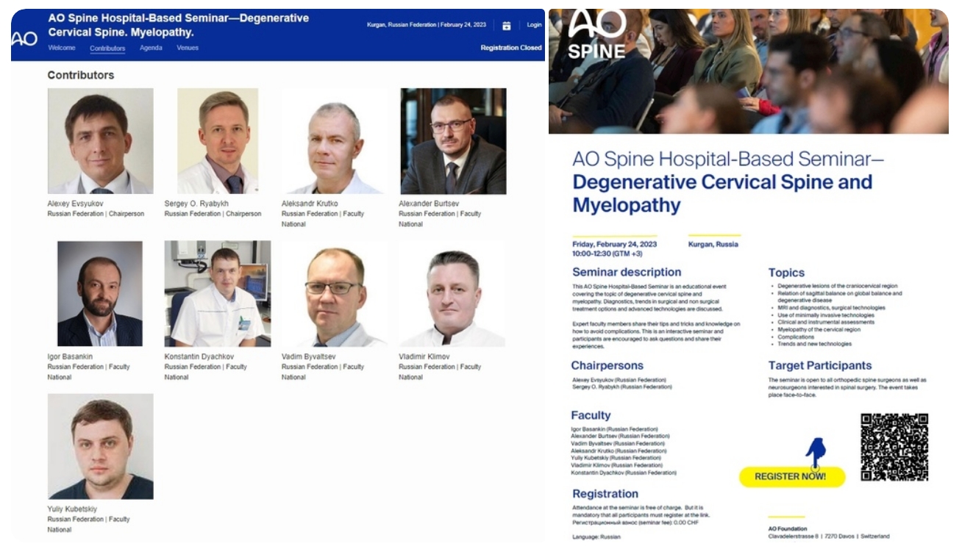Viewport: 962px width, 560px height.
Task: Click the name Vadim Byvaltsev under photo
Action: tap(309, 356)
